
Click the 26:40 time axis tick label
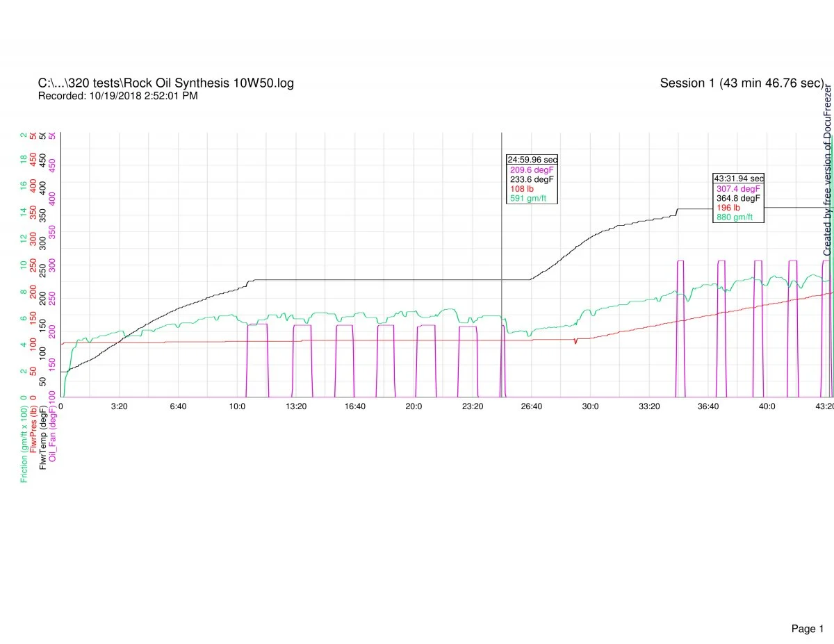coord(531,406)
